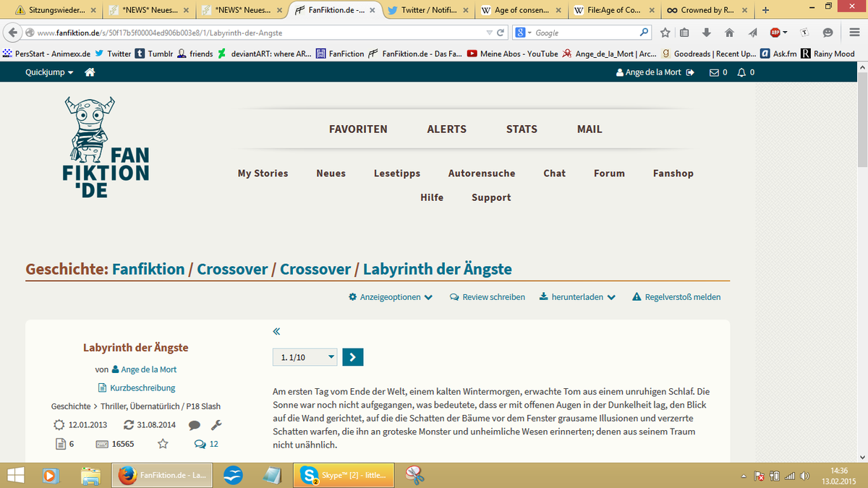Switch to the Age of consen... Wikipedia tab

[521, 10]
